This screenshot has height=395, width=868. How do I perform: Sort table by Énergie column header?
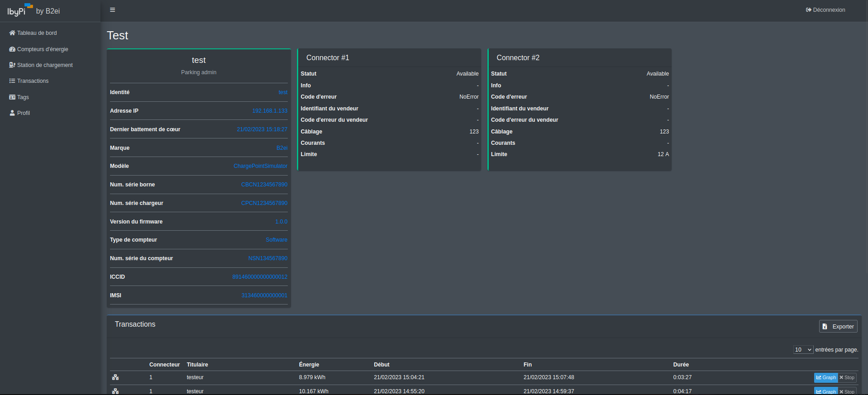pos(309,365)
